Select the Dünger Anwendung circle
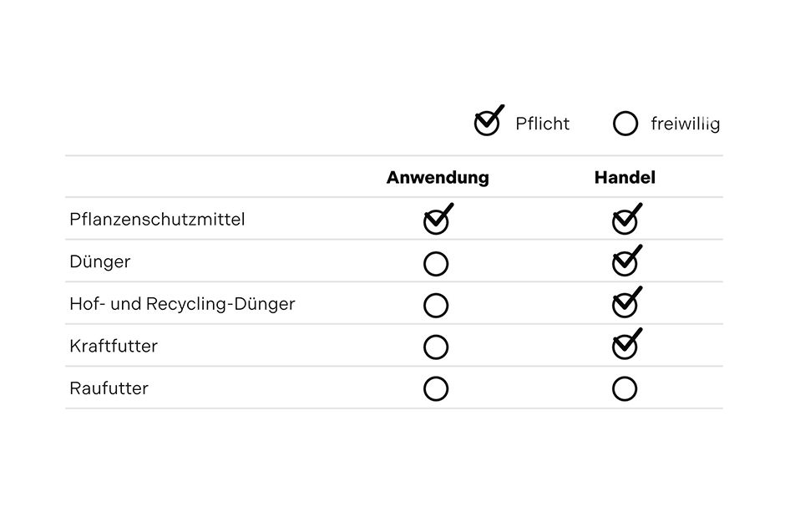Image resolution: width=795 pixels, height=532 pixels. [436, 264]
